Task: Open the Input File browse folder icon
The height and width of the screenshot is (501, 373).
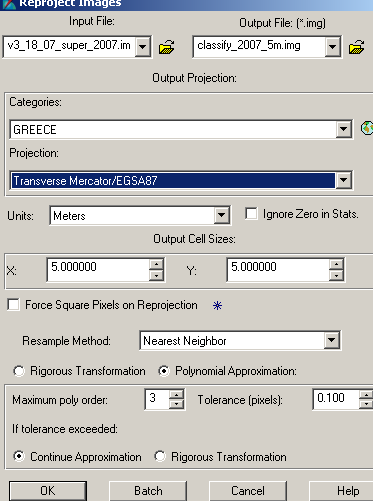Action: [166, 47]
